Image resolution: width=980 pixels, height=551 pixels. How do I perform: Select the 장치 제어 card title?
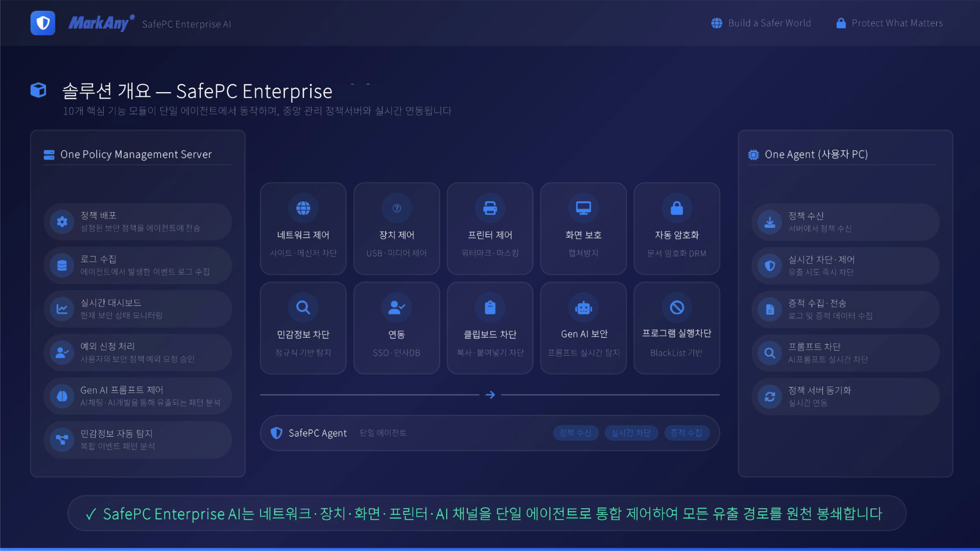[397, 235]
